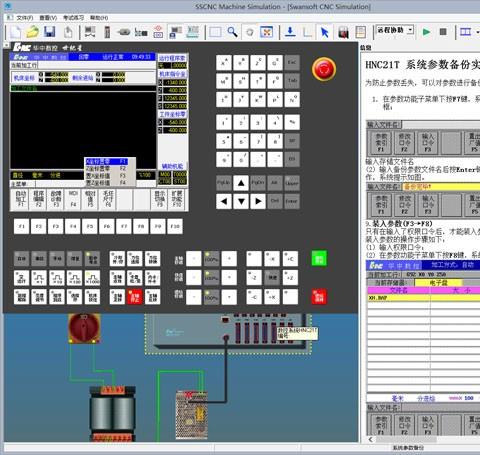Viewport: 480px width, 455px height.
Task: Click the Save floppy disk icon
Action: tap(50, 32)
